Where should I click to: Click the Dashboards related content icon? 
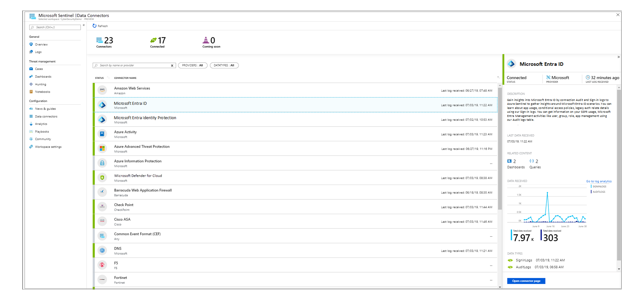pos(509,161)
